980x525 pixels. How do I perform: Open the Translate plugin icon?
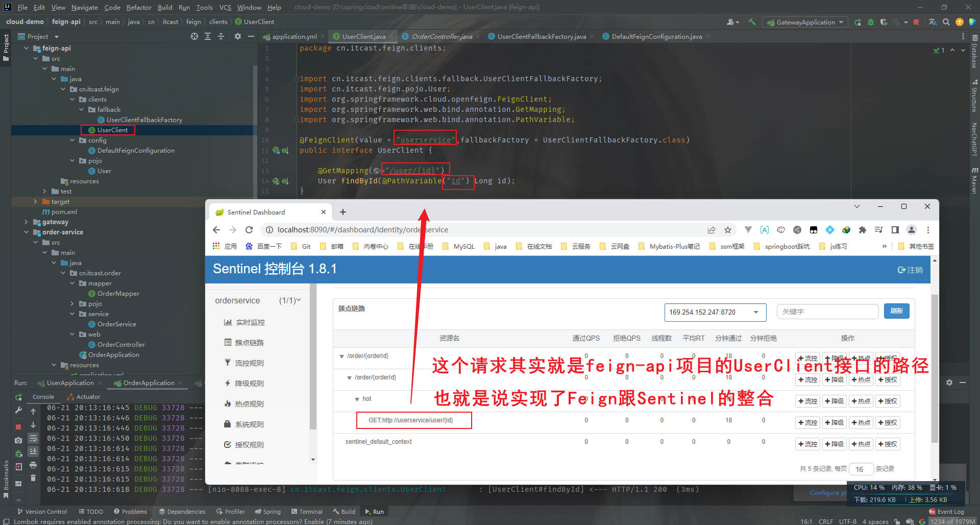point(933,22)
